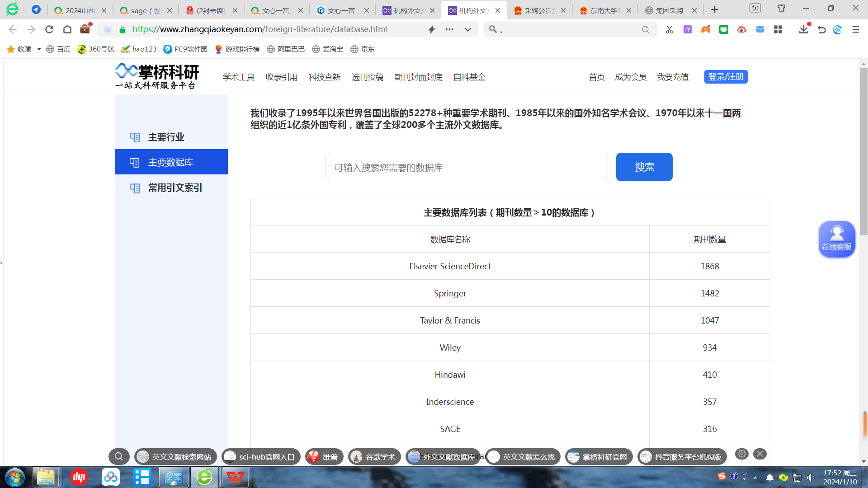Open the 学术工具 navigation menu
The height and width of the screenshot is (488, 868).
(x=239, y=77)
